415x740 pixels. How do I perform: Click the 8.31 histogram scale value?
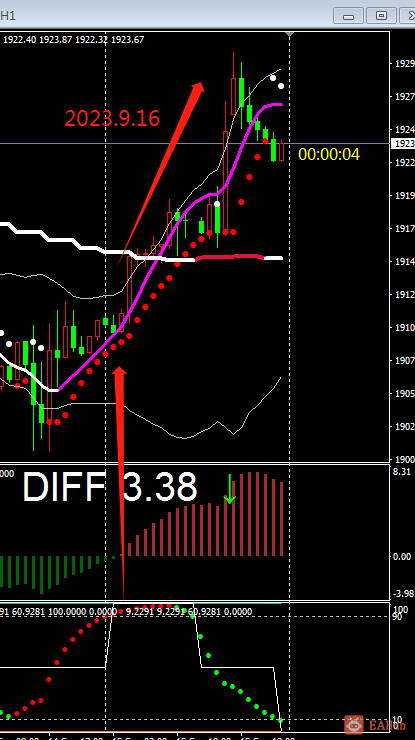pyautogui.click(x=402, y=471)
